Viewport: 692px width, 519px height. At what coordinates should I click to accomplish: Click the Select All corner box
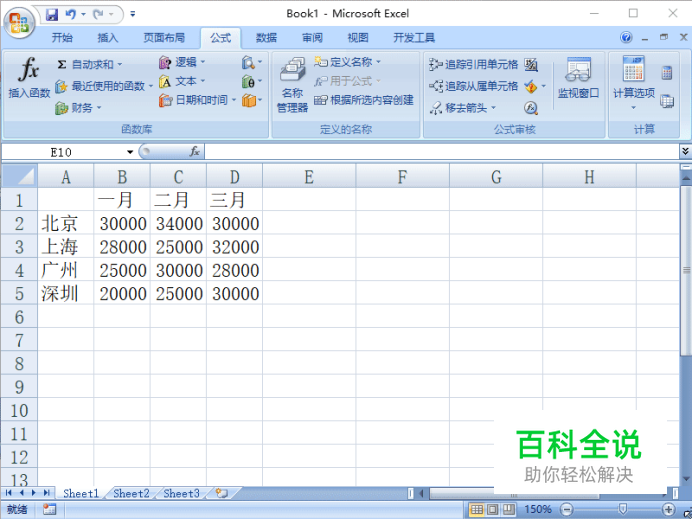pyautogui.click(x=19, y=176)
